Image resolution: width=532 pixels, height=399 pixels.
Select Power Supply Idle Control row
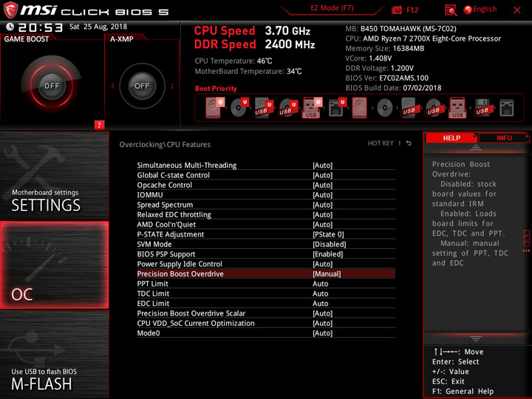(266, 264)
